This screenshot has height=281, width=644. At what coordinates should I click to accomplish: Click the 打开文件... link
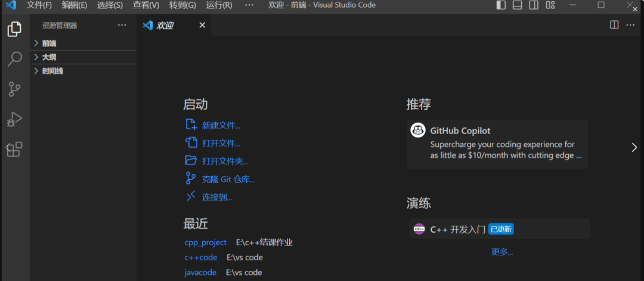point(221,143)
